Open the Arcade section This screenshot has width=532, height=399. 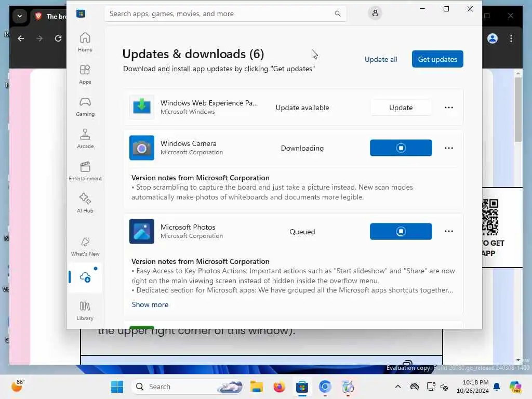point(85,139)
